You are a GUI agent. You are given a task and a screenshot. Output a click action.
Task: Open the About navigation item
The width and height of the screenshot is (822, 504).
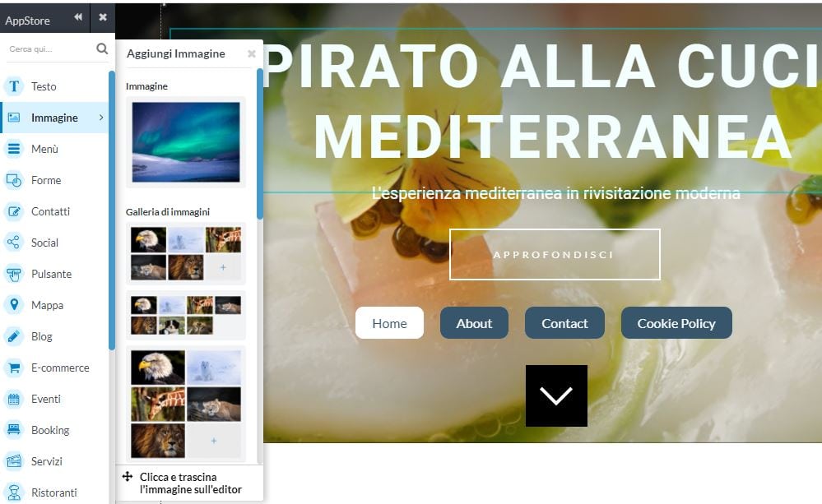point(474,323)
